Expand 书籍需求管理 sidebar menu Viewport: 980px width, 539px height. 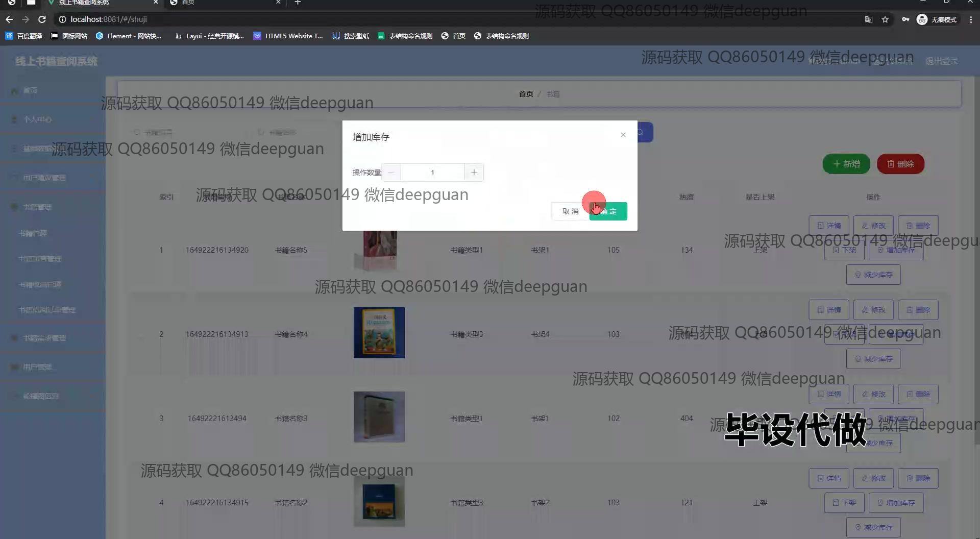(x=44, y=338)
